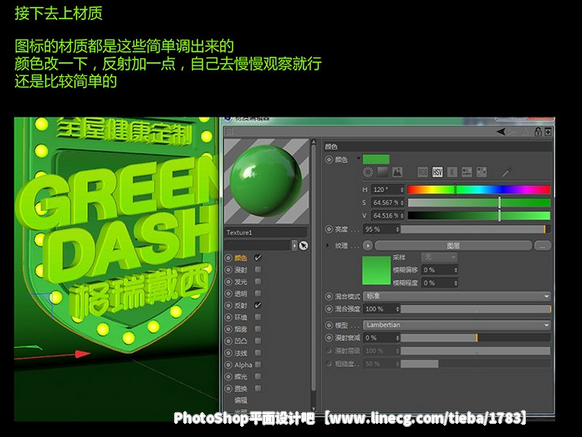This screenshot has height=437, width=582.
Task: Click the stepper arrows on 混合强度 value
Action: [x=397, y=309]
